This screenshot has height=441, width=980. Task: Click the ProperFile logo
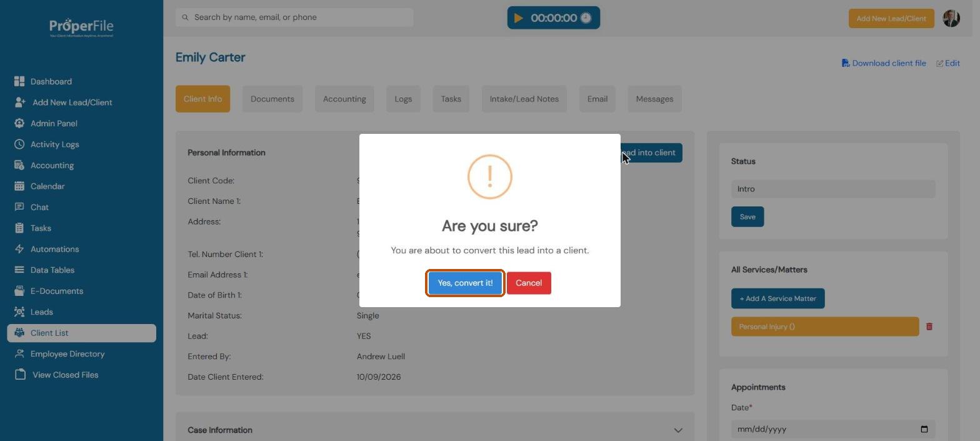tap(81, 27)
